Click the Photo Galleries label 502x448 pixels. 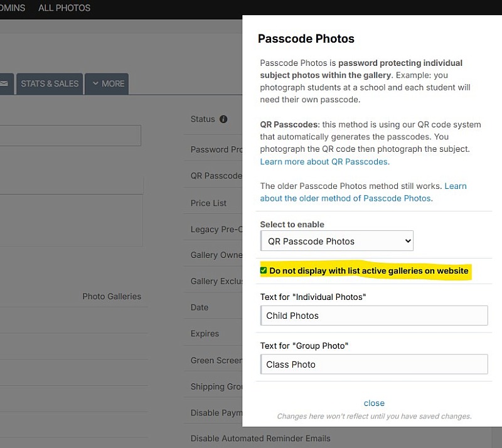click(x=112, y=296)
